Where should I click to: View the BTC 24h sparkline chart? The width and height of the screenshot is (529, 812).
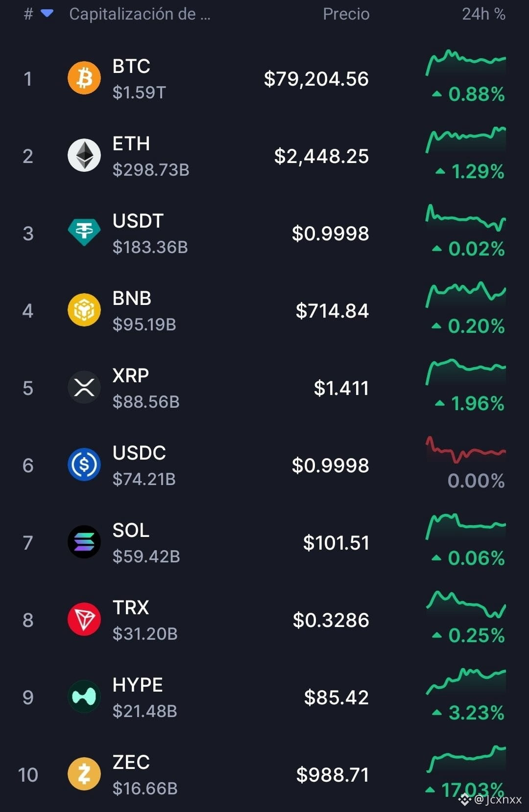(466, 63)
